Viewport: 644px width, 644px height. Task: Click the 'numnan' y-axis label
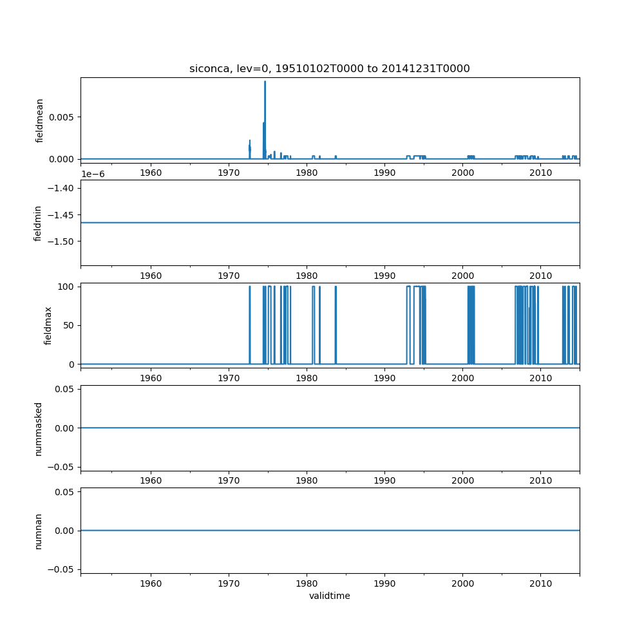point(38,531)
